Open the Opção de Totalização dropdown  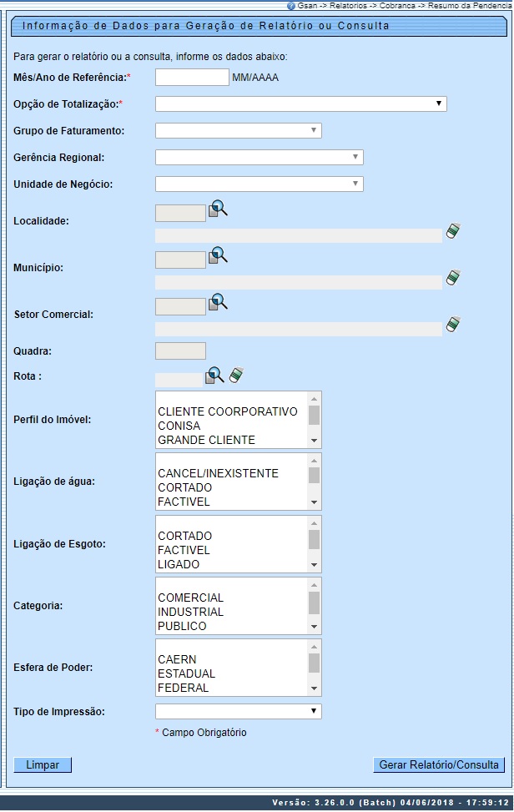click(300, 104)
